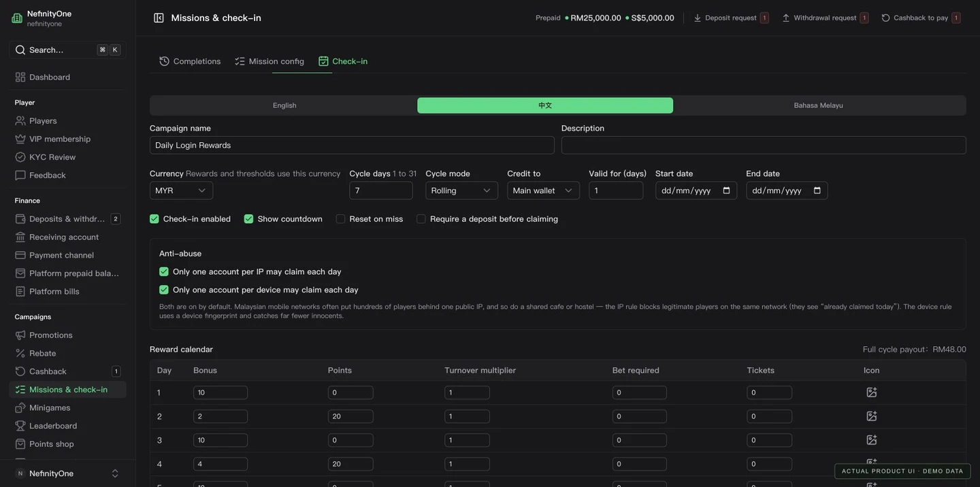Open Deposits & withdrawals

68,219
